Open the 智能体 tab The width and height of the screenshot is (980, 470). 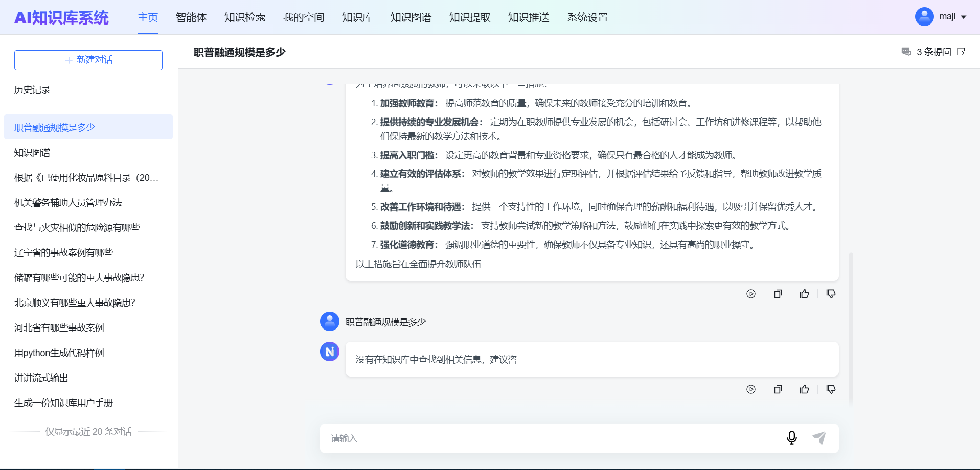[191, 17]
